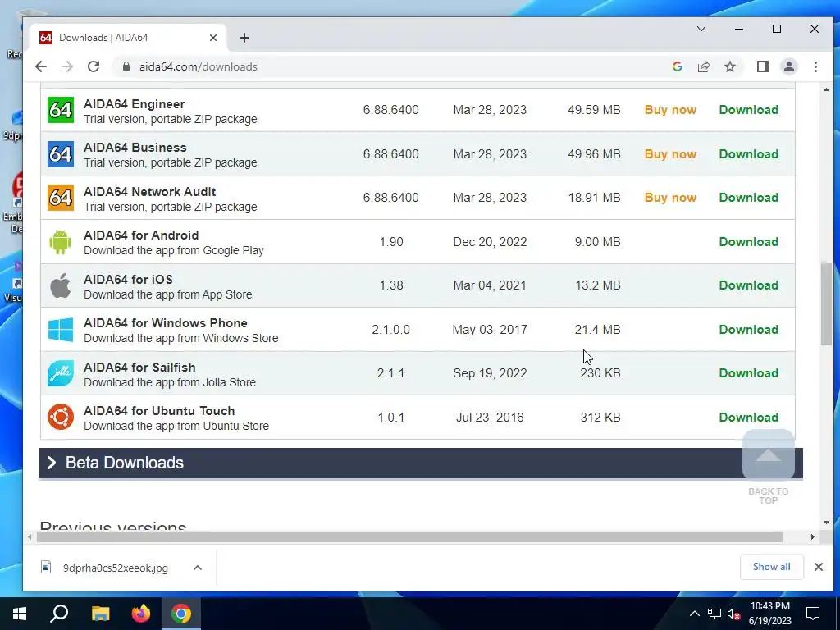Image resolution: width=840 pixels, height=630 pixels.
Task: Click the AIDA64 for Sailfish title
Action: (139, 367)
